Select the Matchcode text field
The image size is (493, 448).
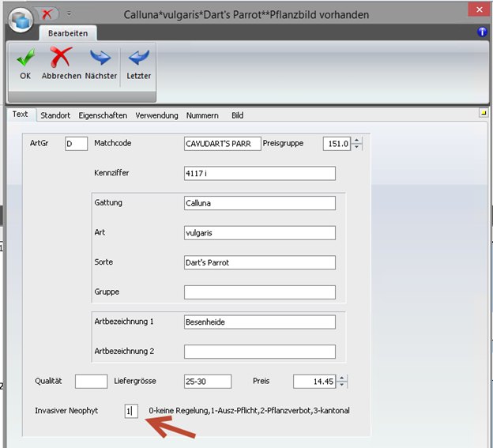pyautogui.click(x=221, y=144)
